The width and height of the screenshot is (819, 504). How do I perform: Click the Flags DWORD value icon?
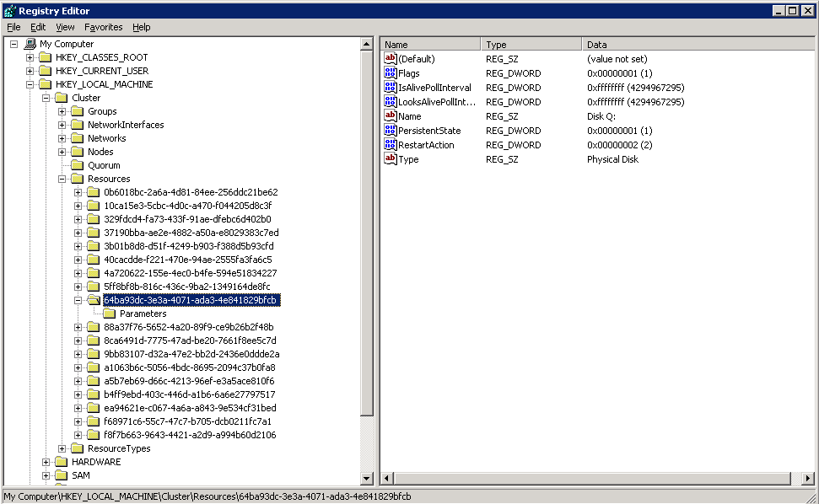tap(391, 73)
